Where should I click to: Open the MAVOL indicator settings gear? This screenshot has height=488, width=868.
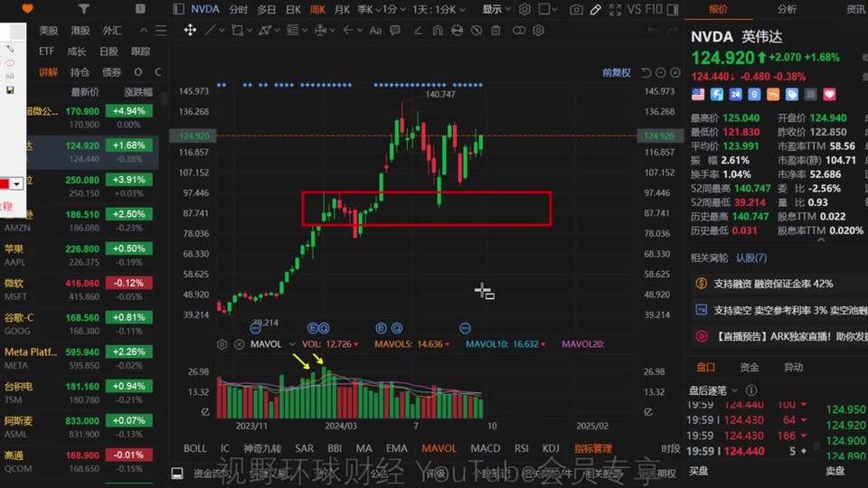[x=222, y=344]
